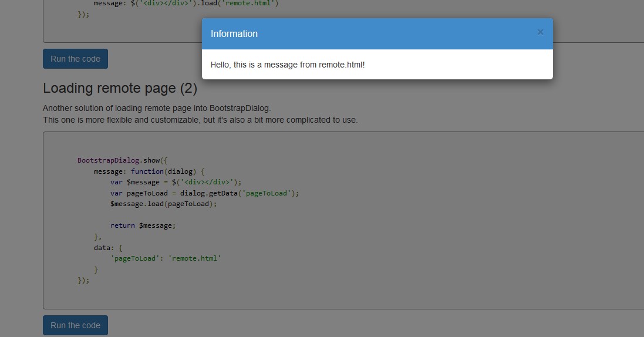Click the "'pageToLoad': 'remote.html'" code line
The width and height of the screenshot is (644, 337).
(165, 258)
